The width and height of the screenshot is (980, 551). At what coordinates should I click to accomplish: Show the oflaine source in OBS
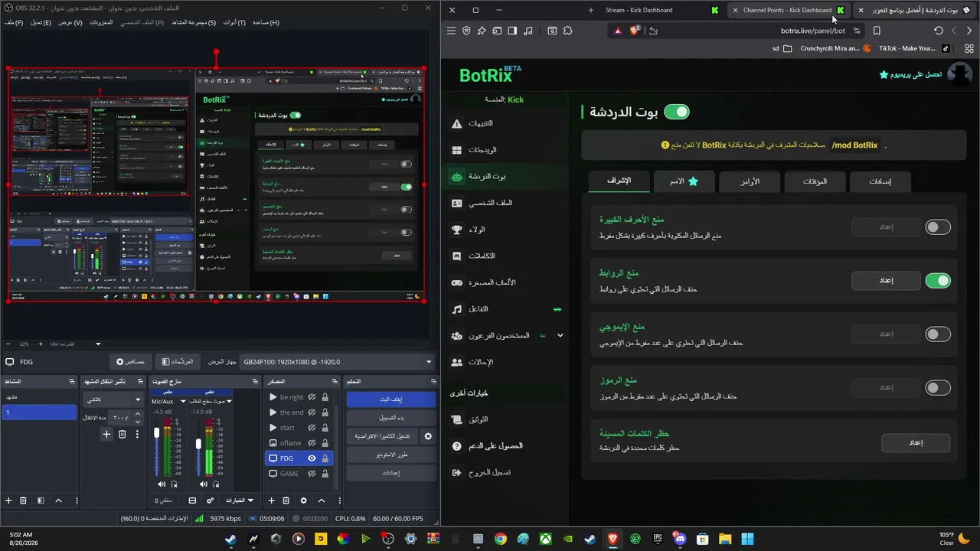point(312,443)
